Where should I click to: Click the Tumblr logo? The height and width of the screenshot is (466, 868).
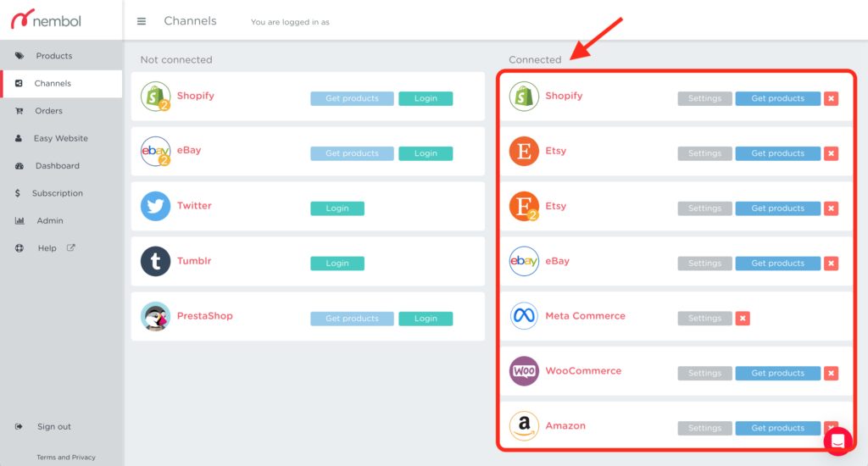point(156,261)
